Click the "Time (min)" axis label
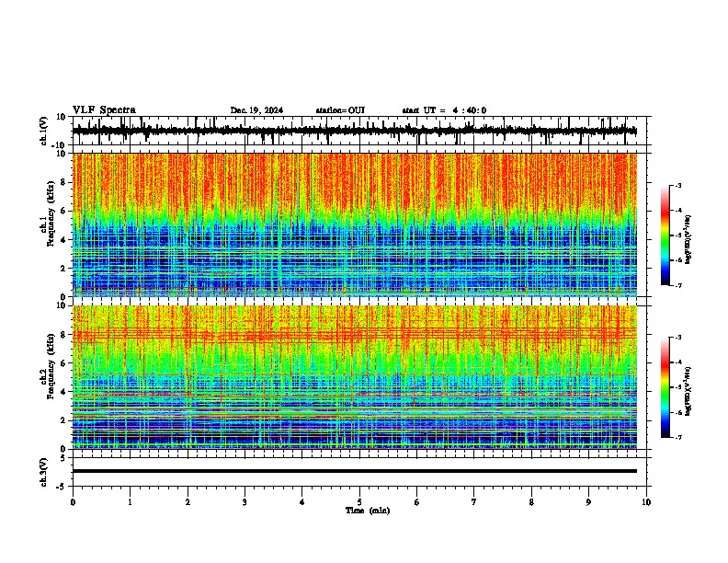 [x=368, y=511]
